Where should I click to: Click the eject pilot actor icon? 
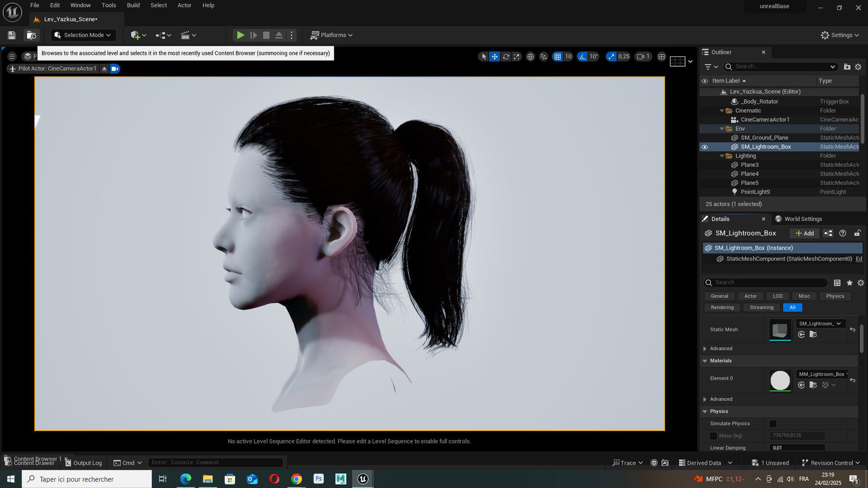coord(104,69)
